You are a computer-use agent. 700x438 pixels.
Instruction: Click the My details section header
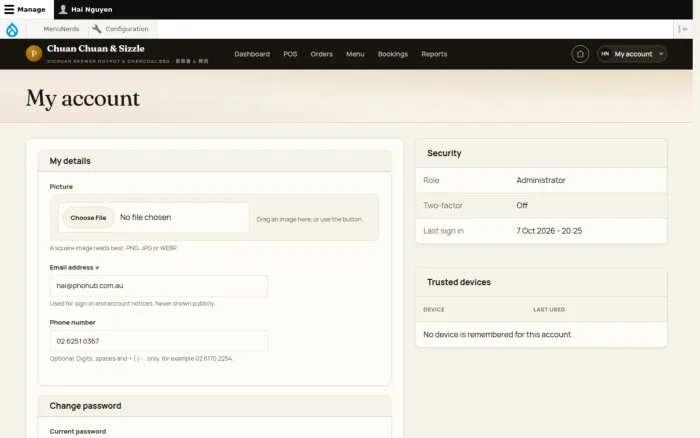point(215,161)
